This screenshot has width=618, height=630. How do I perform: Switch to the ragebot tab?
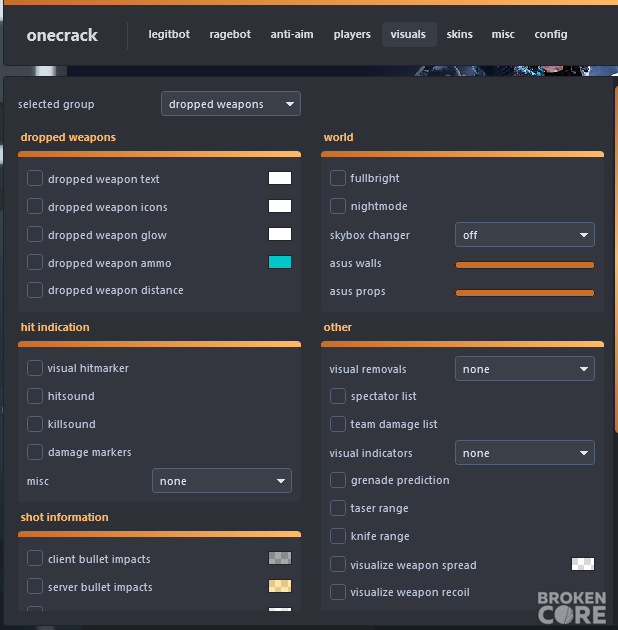(230, 35)
